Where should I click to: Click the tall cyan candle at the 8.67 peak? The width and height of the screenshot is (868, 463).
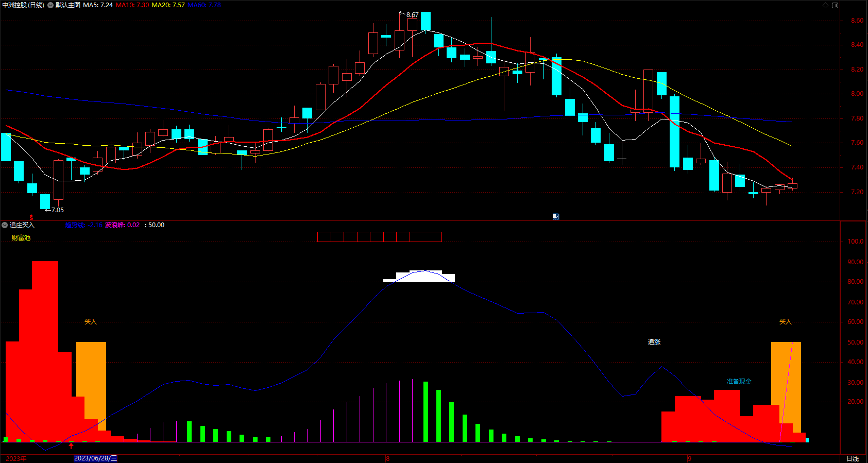(x=426, y=21)
